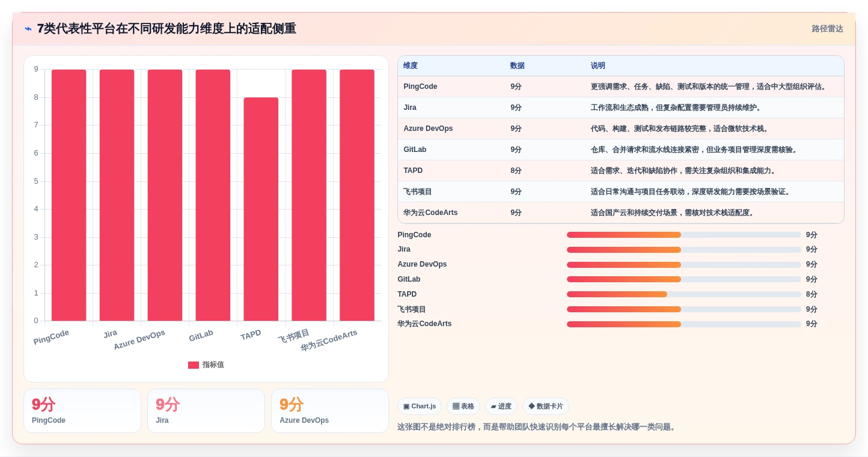Click the PingCode label in progress list
This screenshot has width=868, height=457.
pyautogui.click(x=414, y=235)
